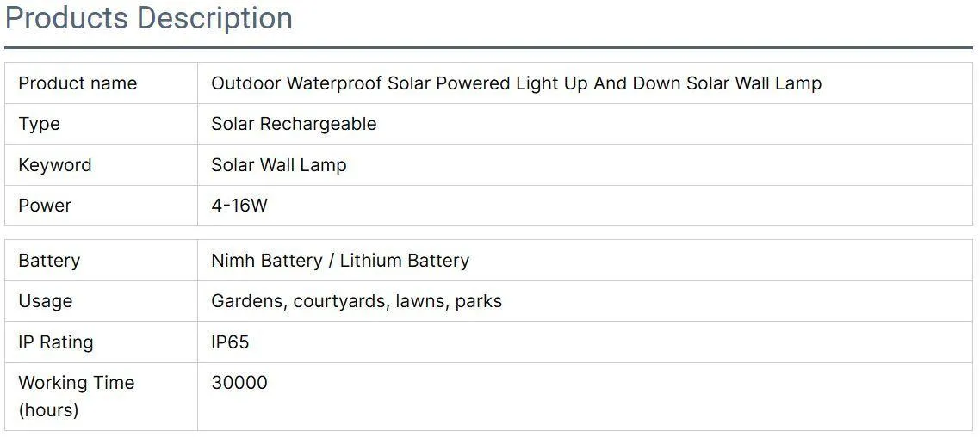This screenshot has height=437, width=980.
Task: Click the word Lithium in battery row
Action: point(368,261)
